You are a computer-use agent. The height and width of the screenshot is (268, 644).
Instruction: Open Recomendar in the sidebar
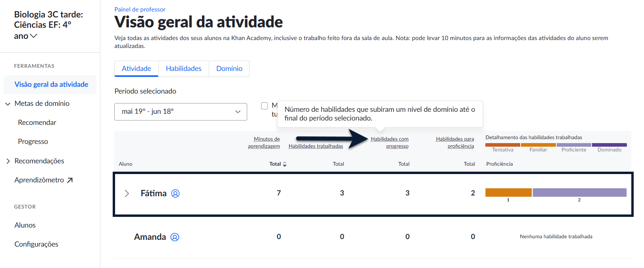[x=37, y=123]
